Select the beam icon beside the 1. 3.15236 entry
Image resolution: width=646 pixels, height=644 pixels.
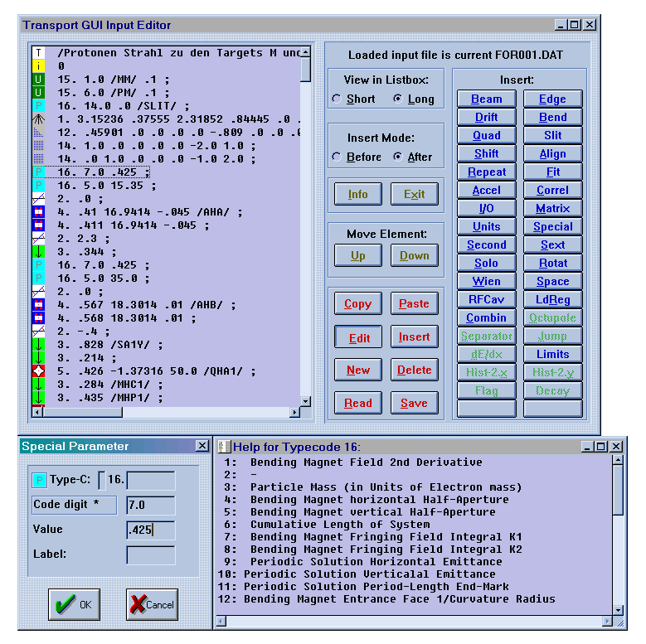38,119
